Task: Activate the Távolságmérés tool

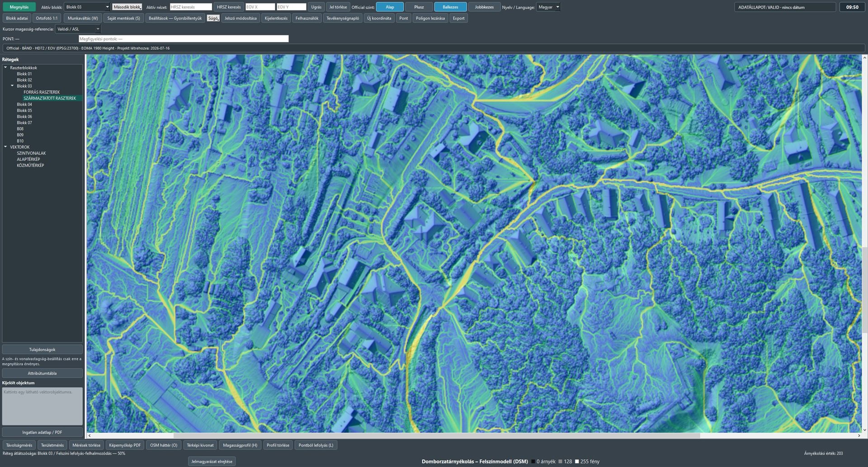Action: pos(19,445)
